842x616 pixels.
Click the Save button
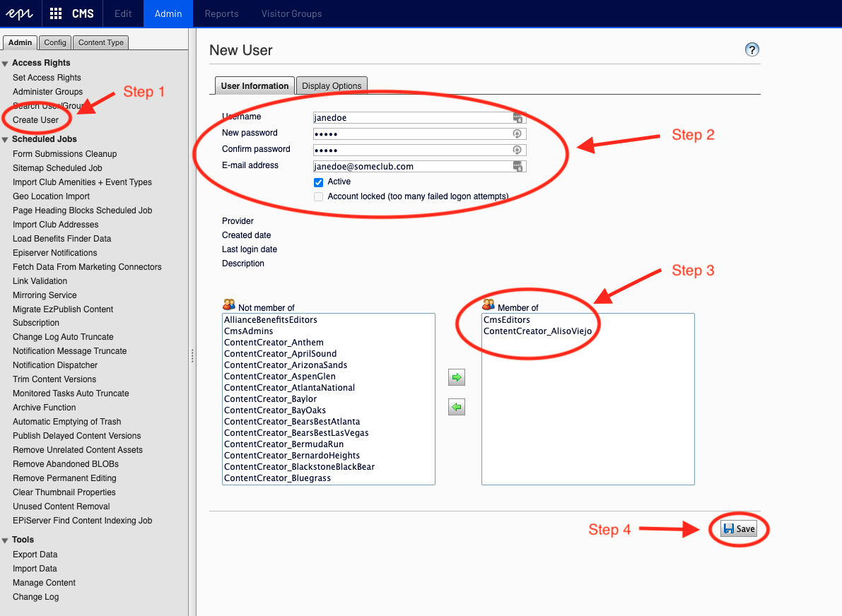739,528
